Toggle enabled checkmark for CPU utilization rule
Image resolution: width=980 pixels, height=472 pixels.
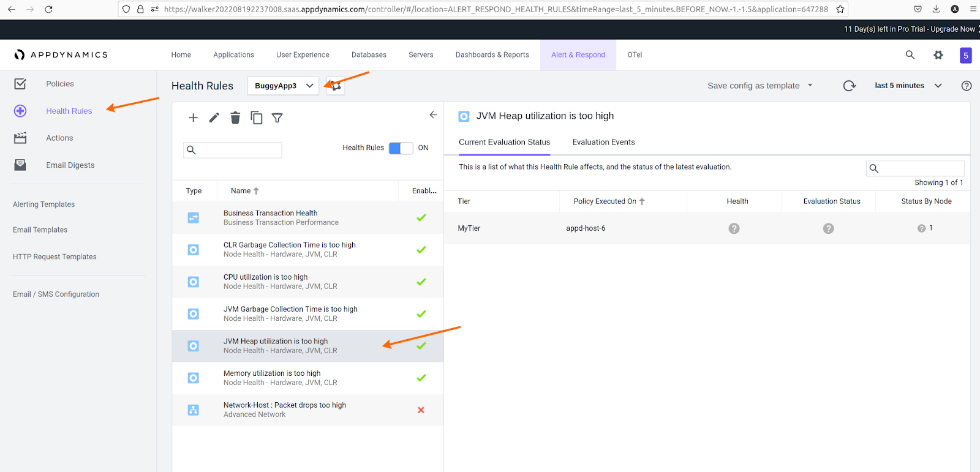(421, 282)
